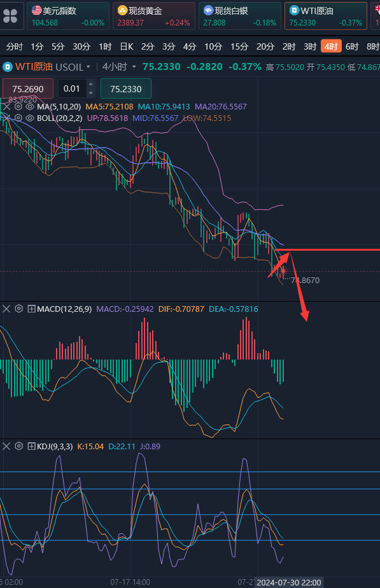Expand the KDJ panel plus box

point(32,446)
